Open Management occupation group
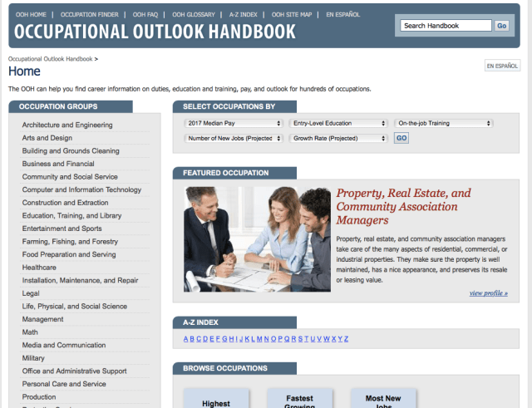 coord(42,319)
